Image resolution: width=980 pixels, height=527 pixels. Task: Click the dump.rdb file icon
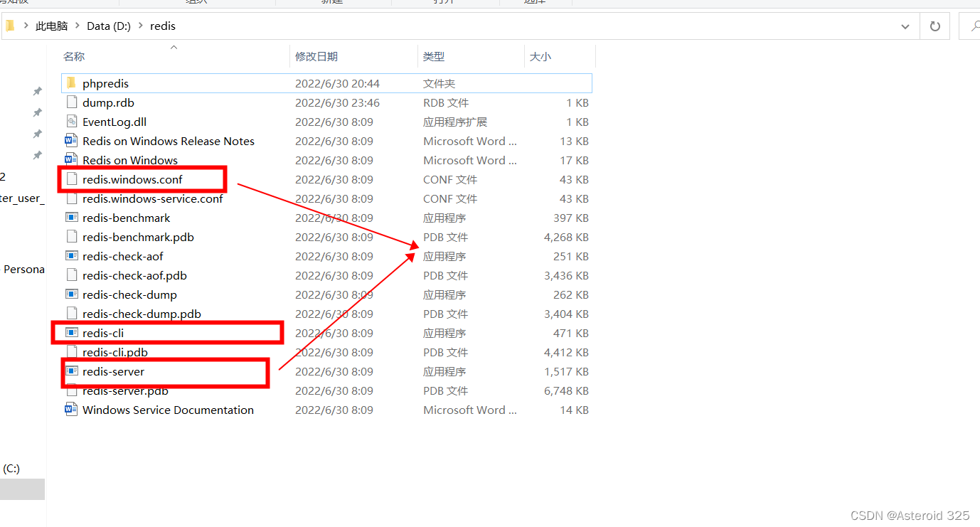(71, 102)
